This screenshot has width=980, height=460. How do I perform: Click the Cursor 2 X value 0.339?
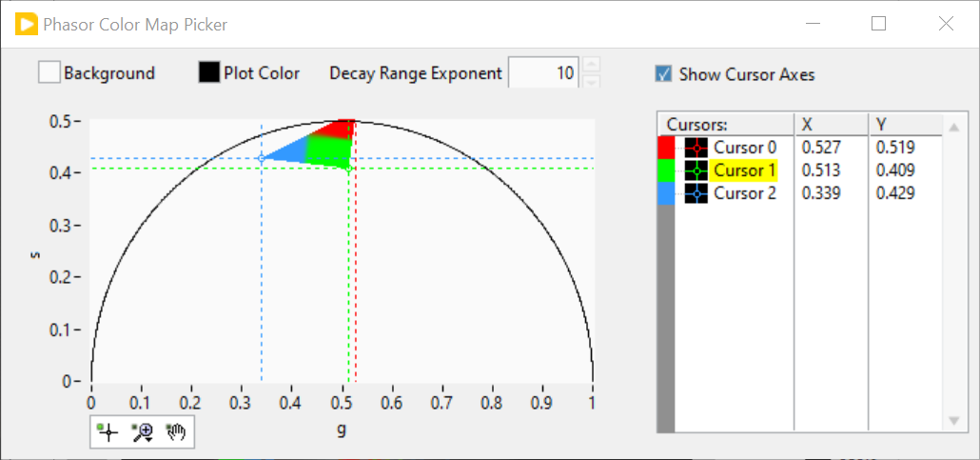(x=820, y=193)
